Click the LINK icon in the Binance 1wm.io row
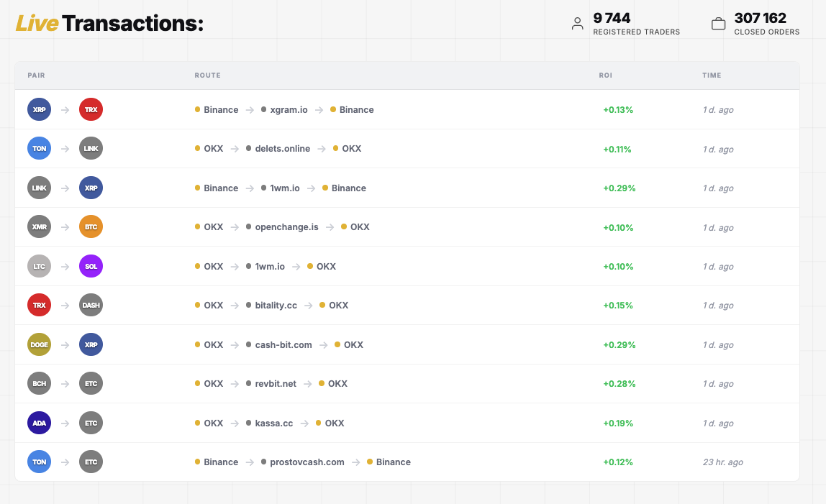 coord(39,188)
